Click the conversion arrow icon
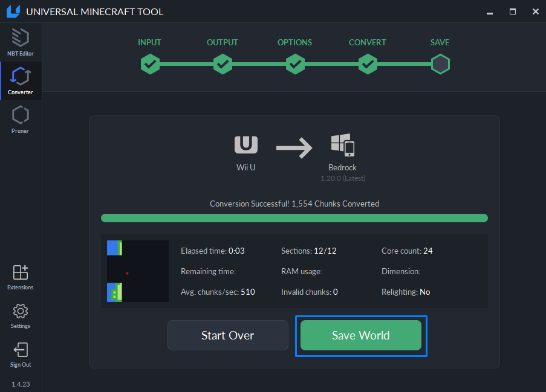 (x=294, y=148)
